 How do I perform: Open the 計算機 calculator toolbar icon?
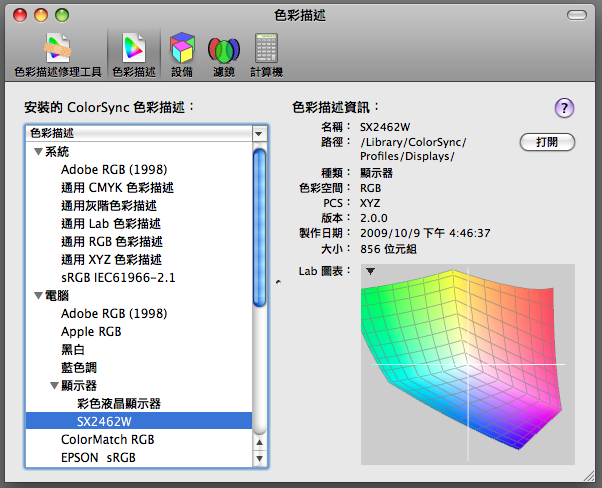[x=266, y=56]
